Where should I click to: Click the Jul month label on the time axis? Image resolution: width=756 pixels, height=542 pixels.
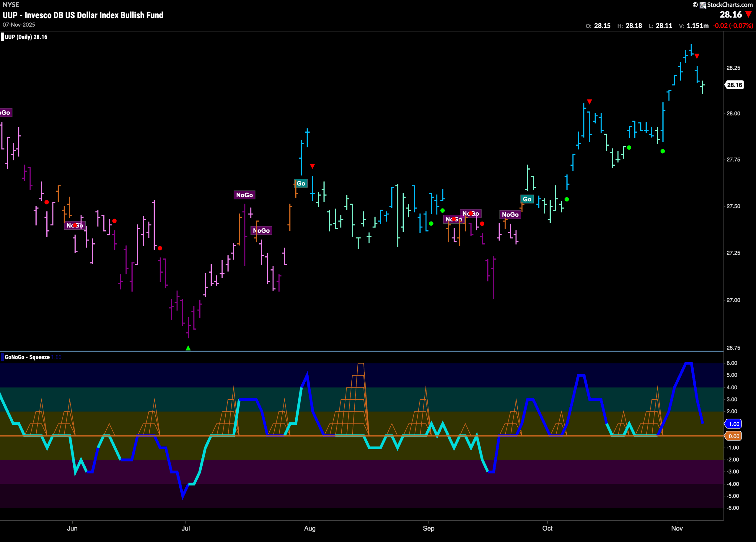[186, 528]
